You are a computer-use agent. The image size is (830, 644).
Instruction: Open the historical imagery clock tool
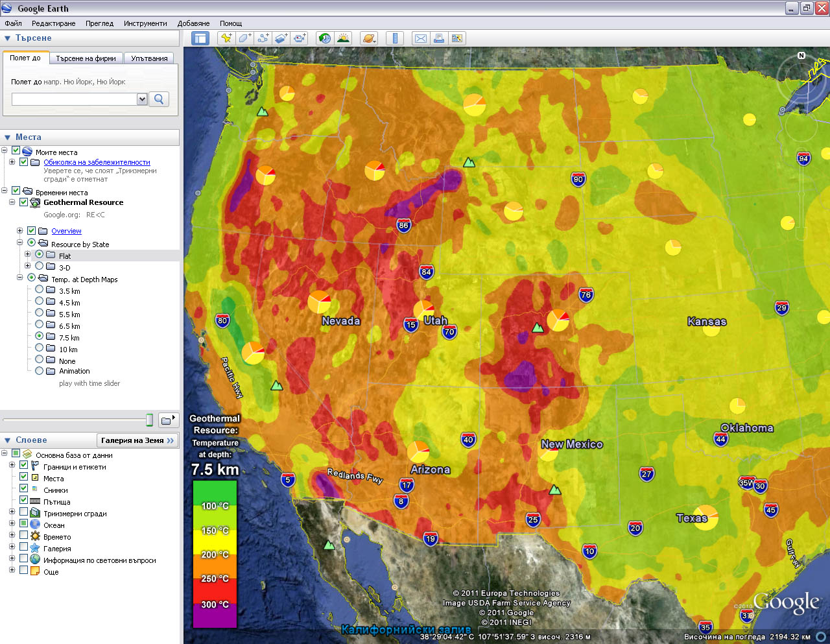325,38
